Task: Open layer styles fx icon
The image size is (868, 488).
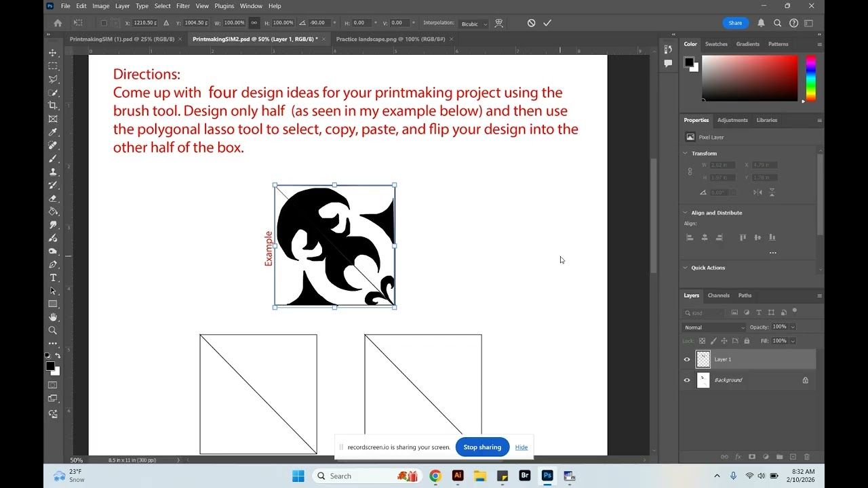Action: coord(738,457)
